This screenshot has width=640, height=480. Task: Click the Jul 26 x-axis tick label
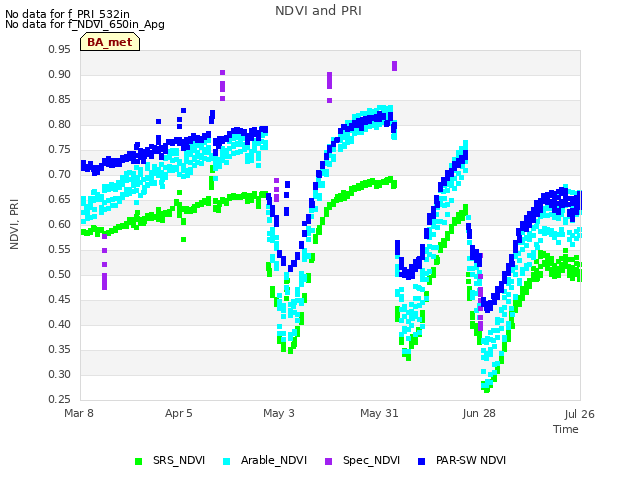579,414
